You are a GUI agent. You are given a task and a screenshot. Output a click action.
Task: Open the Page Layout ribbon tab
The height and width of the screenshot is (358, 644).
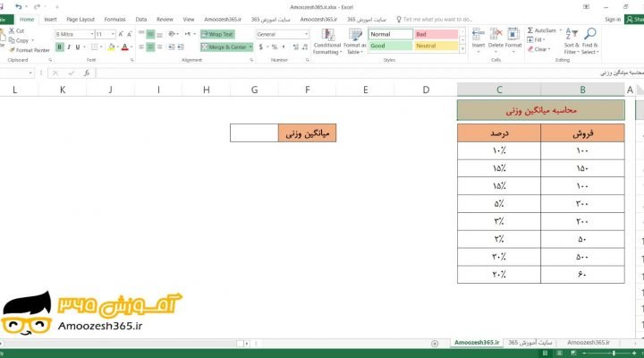80,20
